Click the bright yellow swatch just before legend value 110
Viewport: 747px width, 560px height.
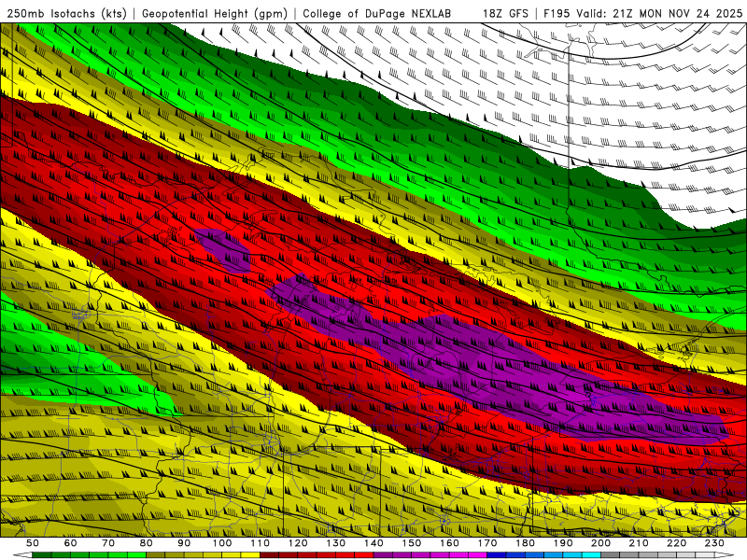coord(250,555)
